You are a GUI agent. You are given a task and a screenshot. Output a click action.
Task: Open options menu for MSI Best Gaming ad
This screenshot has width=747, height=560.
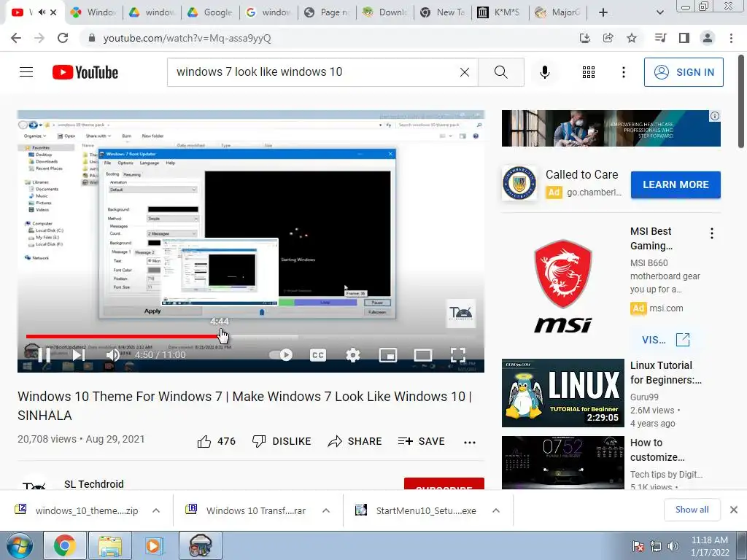(712, 233)
